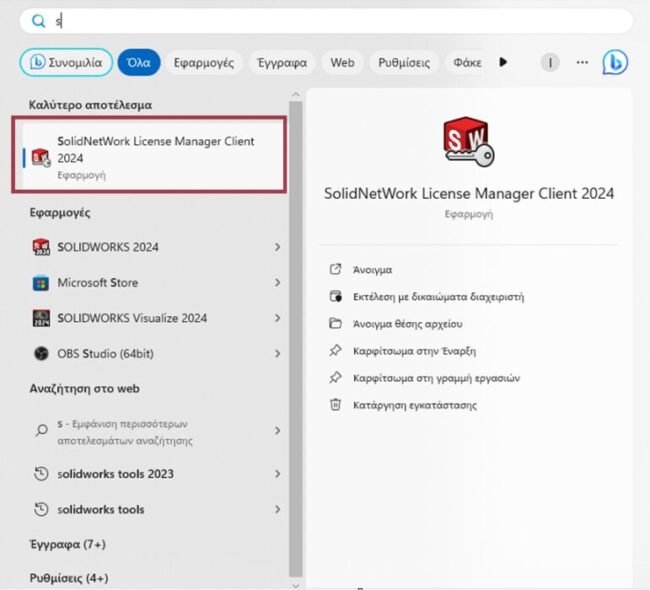The height and width of the screenshot is (590, 650).
Task: Click the user profile avatar icon
Action: pos(550,62)
